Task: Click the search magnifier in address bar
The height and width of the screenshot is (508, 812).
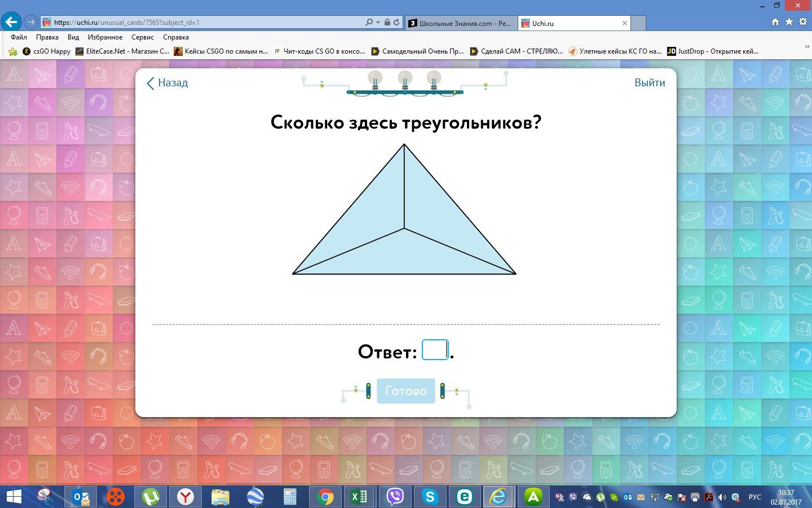Action: tap(369, 23)
